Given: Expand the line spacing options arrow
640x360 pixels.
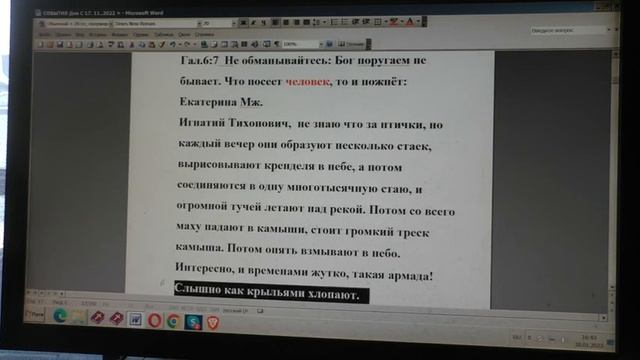Looking at the screenshot, I should (x=325, y=22).
